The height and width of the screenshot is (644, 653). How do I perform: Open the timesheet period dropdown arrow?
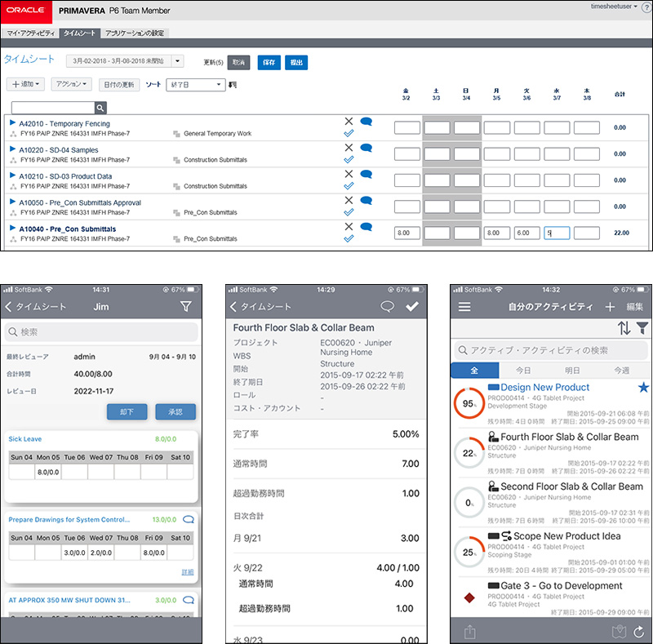pos(177,61)
